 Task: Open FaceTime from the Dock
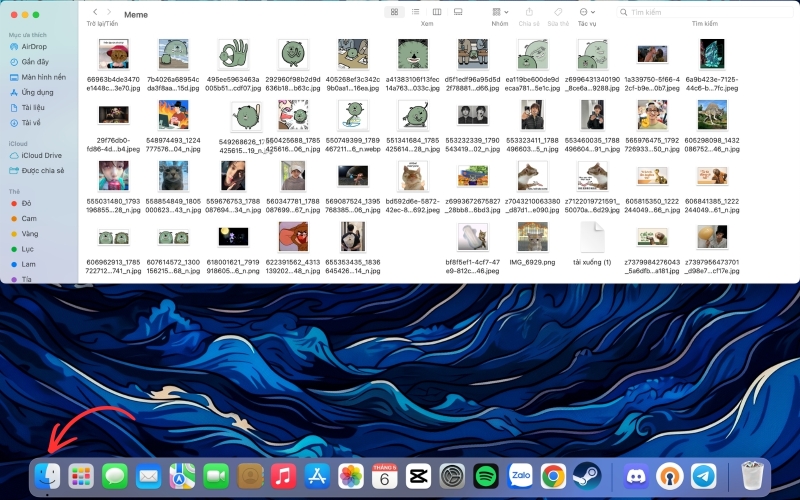tap(216, 477)
